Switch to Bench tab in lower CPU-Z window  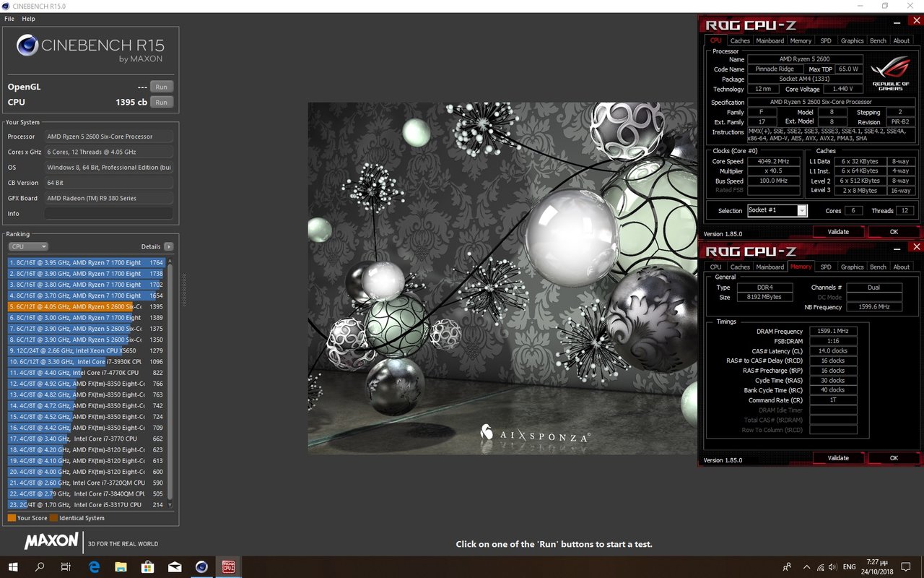878,267
